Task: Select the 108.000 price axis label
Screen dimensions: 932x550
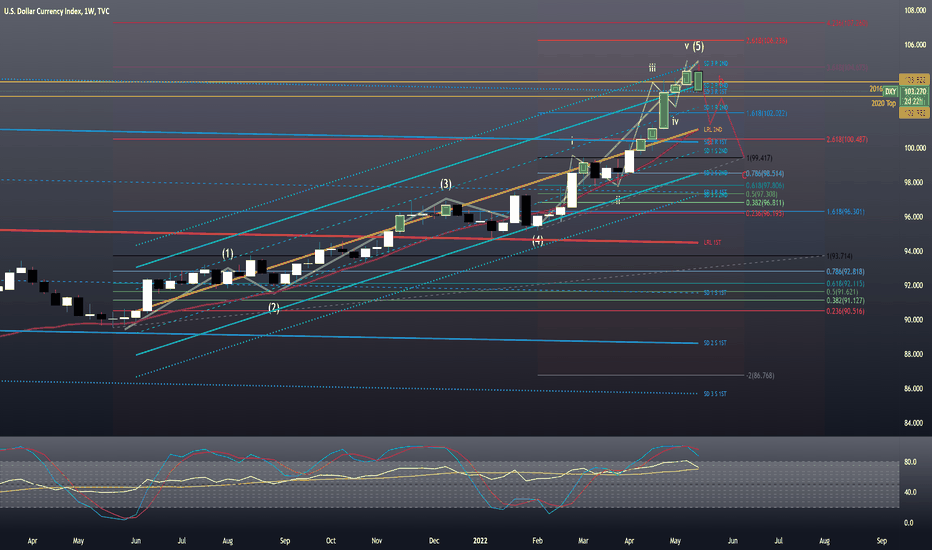Action: coord(915,11)
